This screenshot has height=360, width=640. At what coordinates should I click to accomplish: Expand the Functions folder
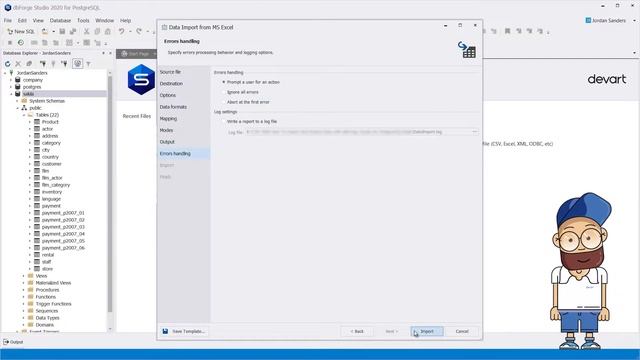coord(24,297)
